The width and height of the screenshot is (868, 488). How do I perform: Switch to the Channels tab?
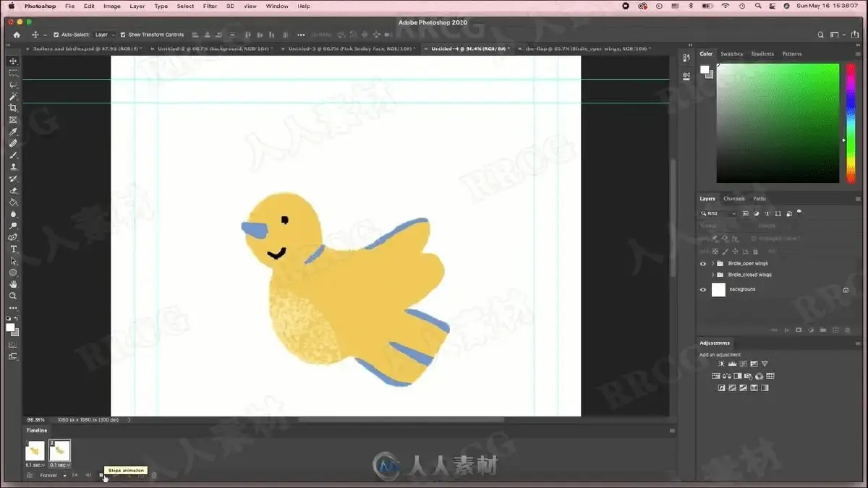coord(733,199)
